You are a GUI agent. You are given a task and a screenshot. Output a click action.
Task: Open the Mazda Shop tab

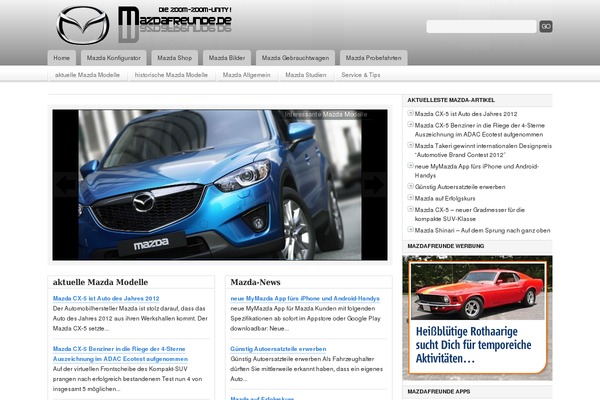(174, 58)
